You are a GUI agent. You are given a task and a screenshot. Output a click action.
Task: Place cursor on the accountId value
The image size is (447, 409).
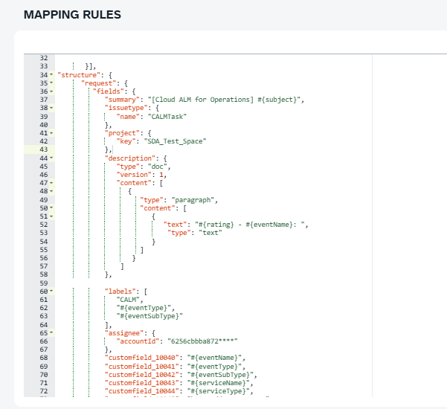[x=202, y=341]
